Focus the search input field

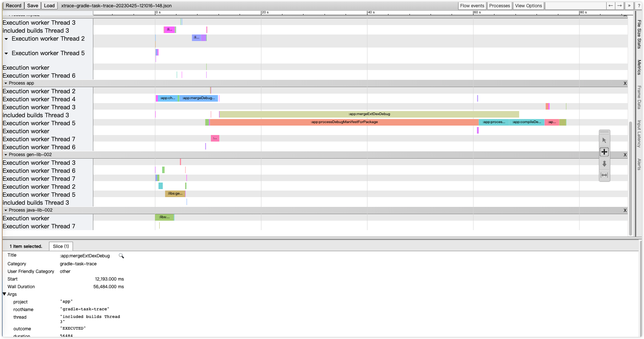coord(576,5)
